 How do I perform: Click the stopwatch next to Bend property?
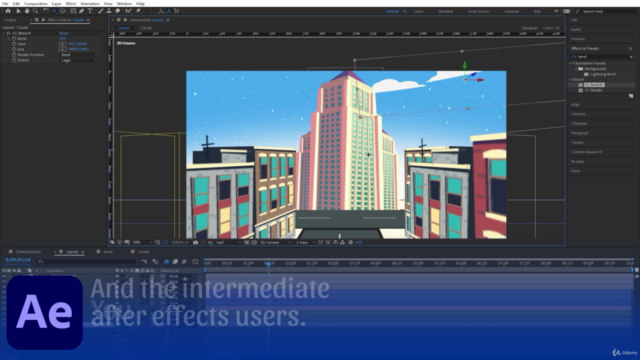pos(14,38)
